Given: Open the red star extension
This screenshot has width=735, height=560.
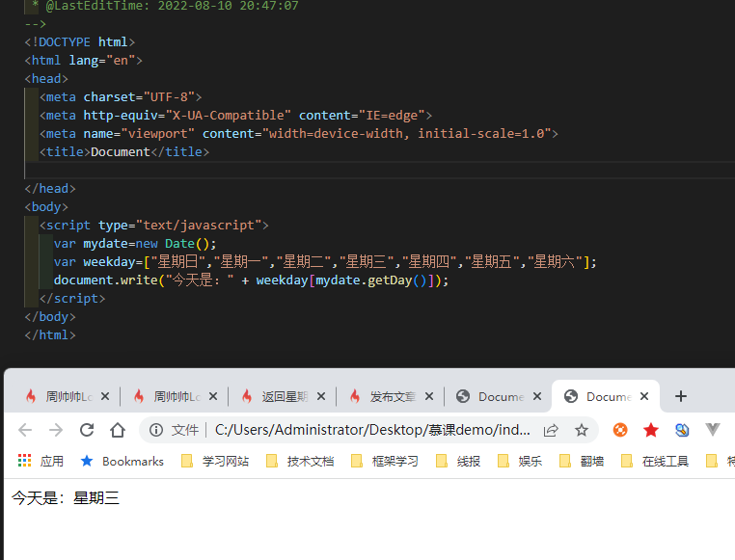Looking at the screenshot, I should pyautogui.click(x=651, y=429).
